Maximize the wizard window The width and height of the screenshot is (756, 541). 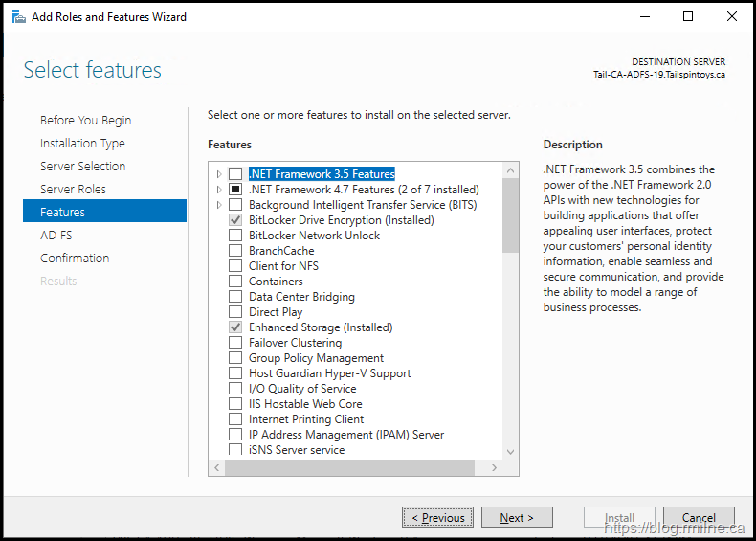[x=687, y=16]
